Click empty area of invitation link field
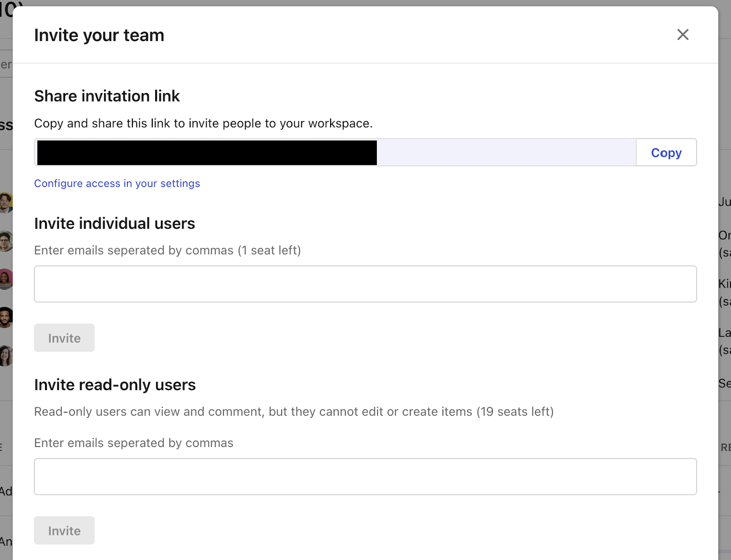The image size is (731, 560). coord(506,152)
